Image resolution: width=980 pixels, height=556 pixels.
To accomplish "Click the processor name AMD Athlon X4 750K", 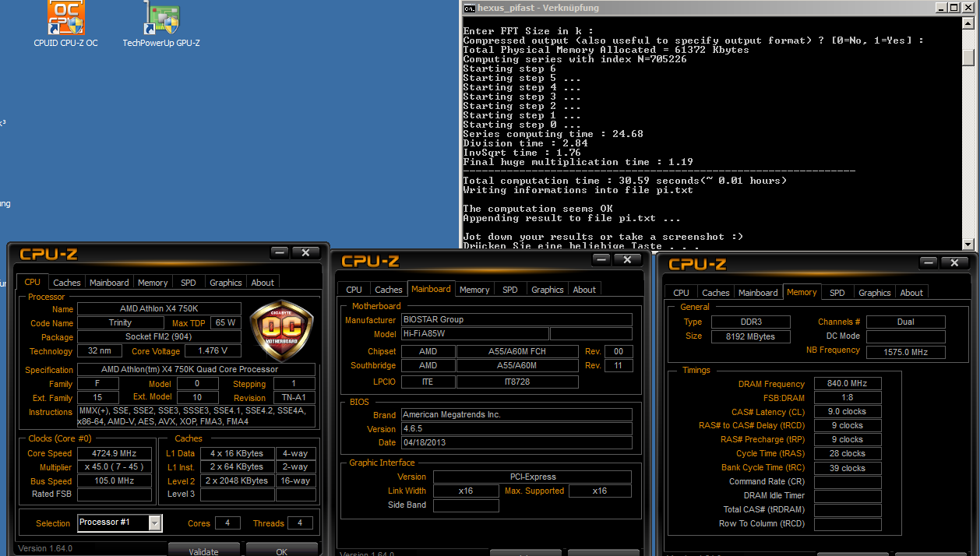I will 159,309.
